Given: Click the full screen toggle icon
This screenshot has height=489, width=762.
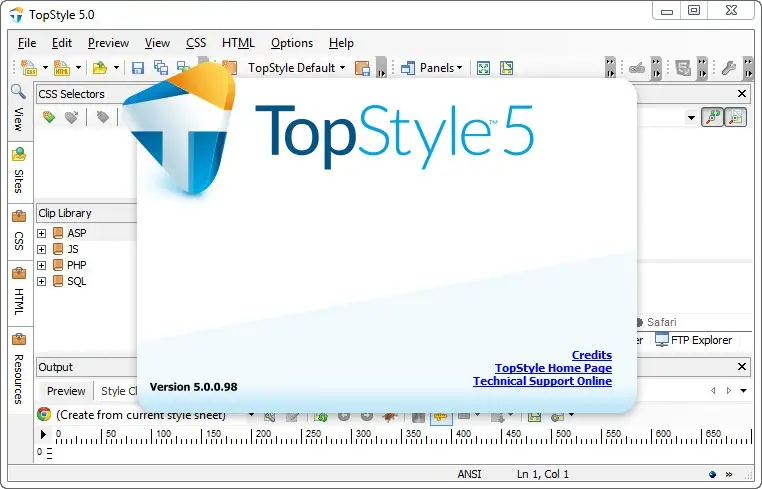Looking at the screenshot, I should pos(483,68).
